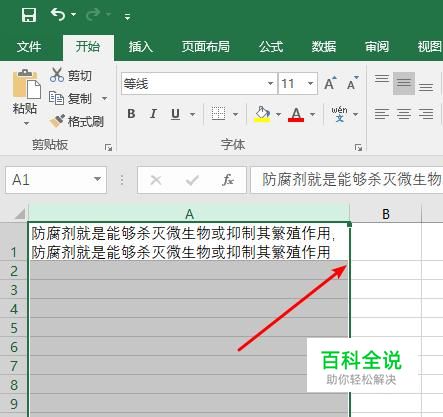Image resolution: width=443 pixels, height=417 pixels.
Task: Click the font size 11 field
Action: pyautogui.click(x=292, y=83)
